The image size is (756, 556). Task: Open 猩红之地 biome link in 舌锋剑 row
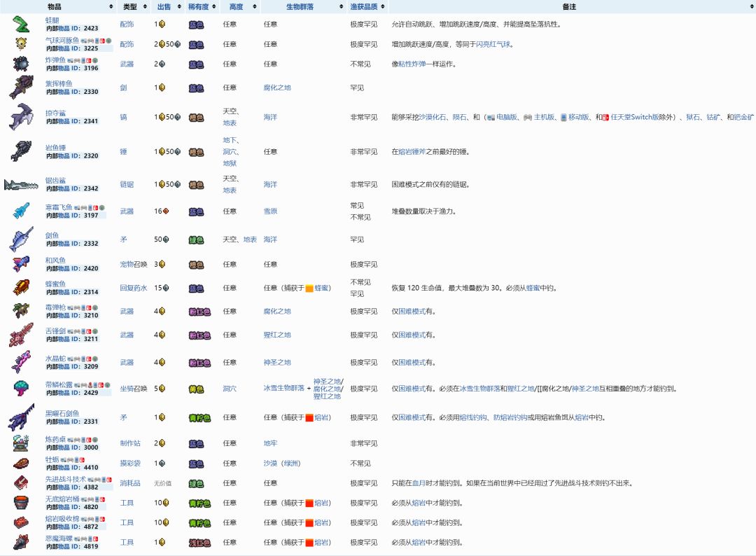277,335
